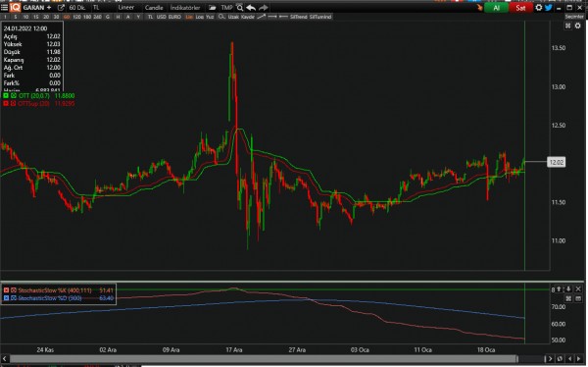Open the folder icon in toolbar
Image resolution: width=588 pixels, height=367 pixels.
tap(213, 8)
